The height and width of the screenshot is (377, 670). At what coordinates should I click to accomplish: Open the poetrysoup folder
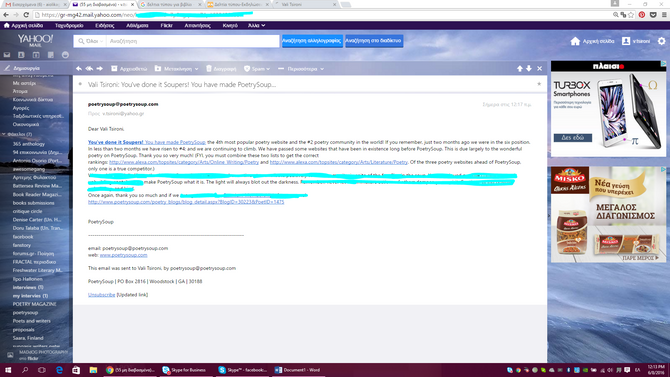tap(25, 312)
